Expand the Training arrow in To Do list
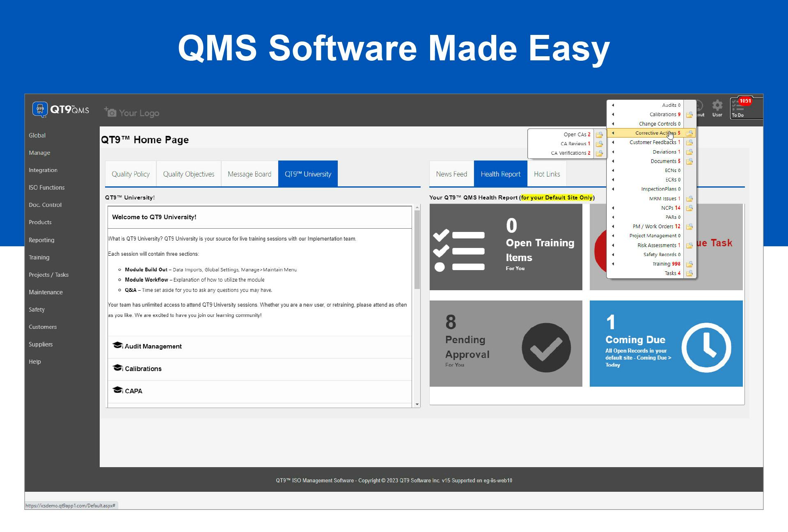Image resolution: width=788 pixels, height=532 pixels. tap(613, 264)
